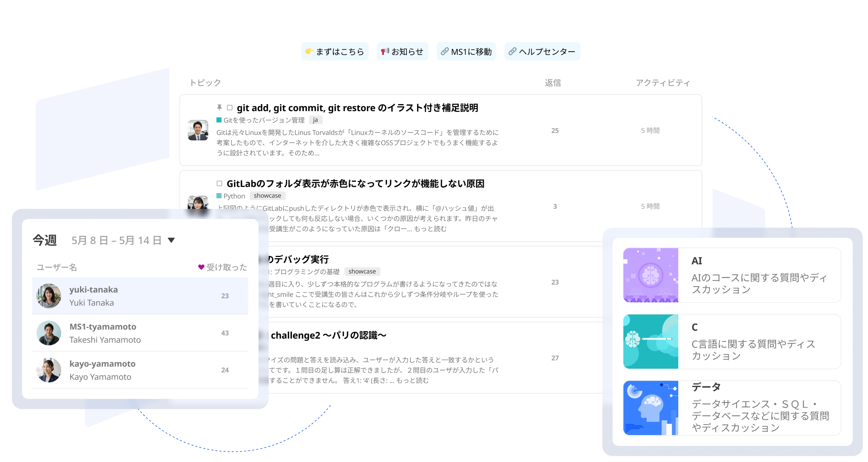Open the AI category card
868x462 pixels.
[x=732, y=275]
